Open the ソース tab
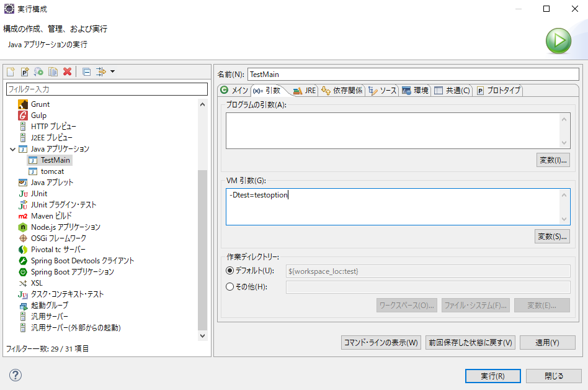 (x=382, y=91)
